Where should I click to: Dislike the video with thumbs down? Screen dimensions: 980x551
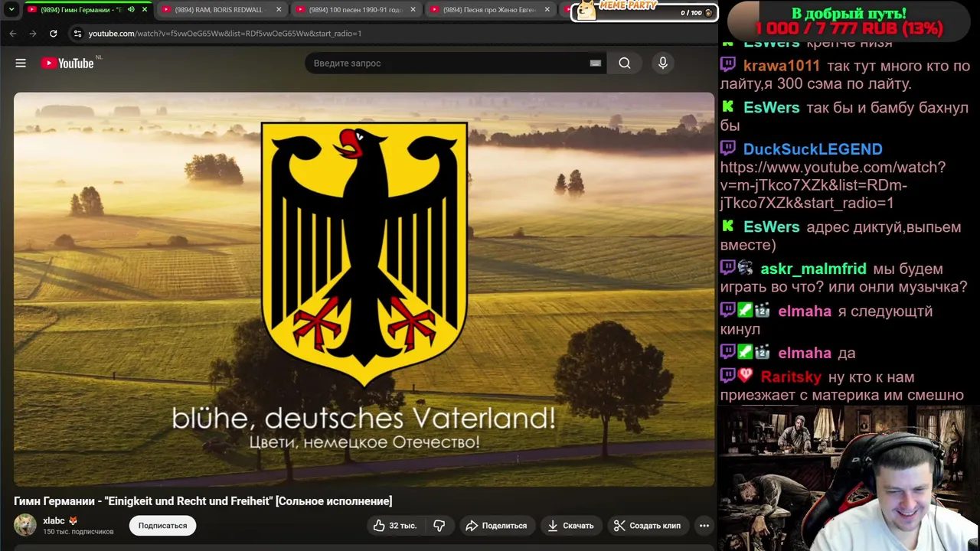point(439,526)
